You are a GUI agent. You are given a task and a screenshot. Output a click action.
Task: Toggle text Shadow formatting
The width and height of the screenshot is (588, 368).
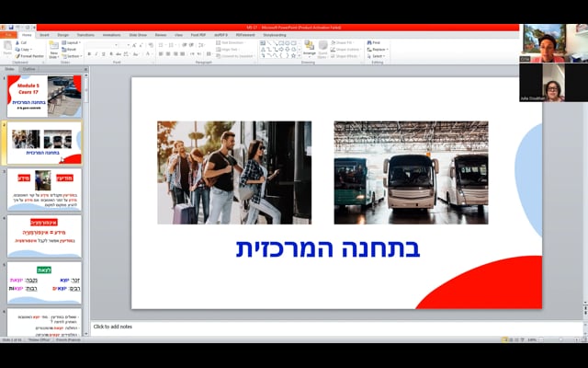coord(111,54)
